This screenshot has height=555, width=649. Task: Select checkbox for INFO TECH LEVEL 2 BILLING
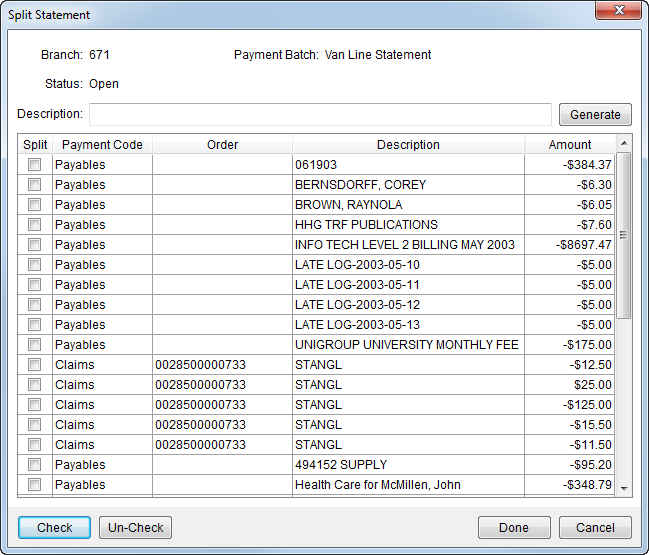[35, 245]
